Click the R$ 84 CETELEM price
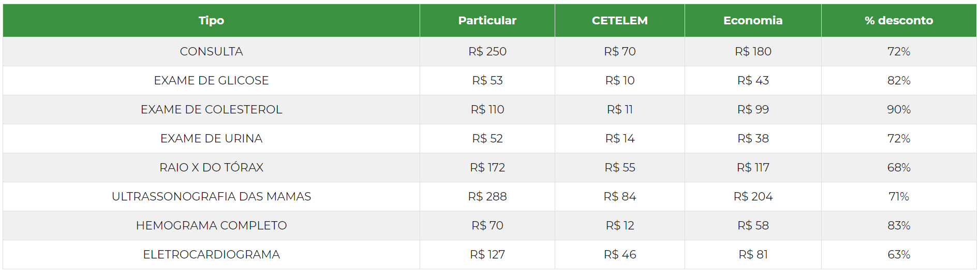Viewport: 980px width, 274px height. [x=619, y=196]
